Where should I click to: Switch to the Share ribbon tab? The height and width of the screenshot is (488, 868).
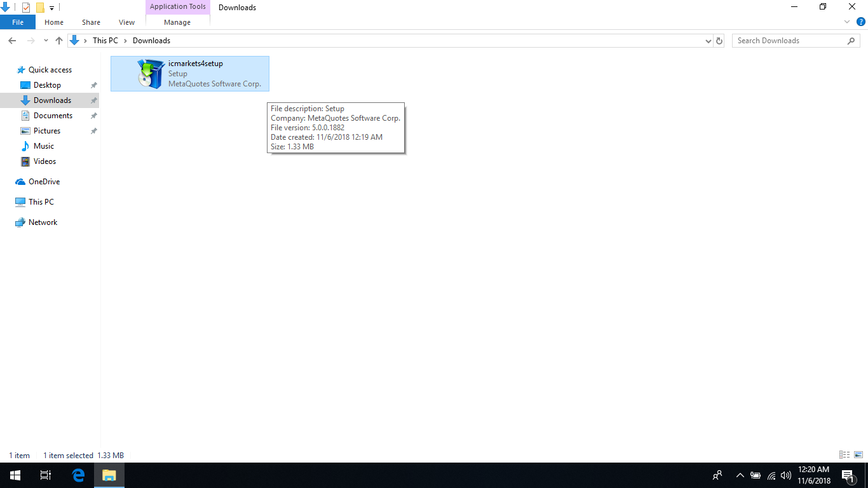tap(91, 22)
